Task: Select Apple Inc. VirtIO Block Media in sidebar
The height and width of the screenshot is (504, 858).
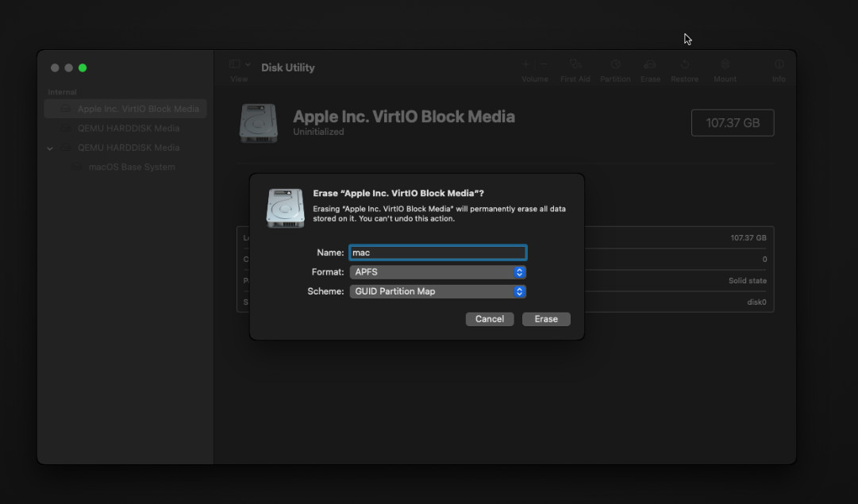Action: (x=125, y=109)
